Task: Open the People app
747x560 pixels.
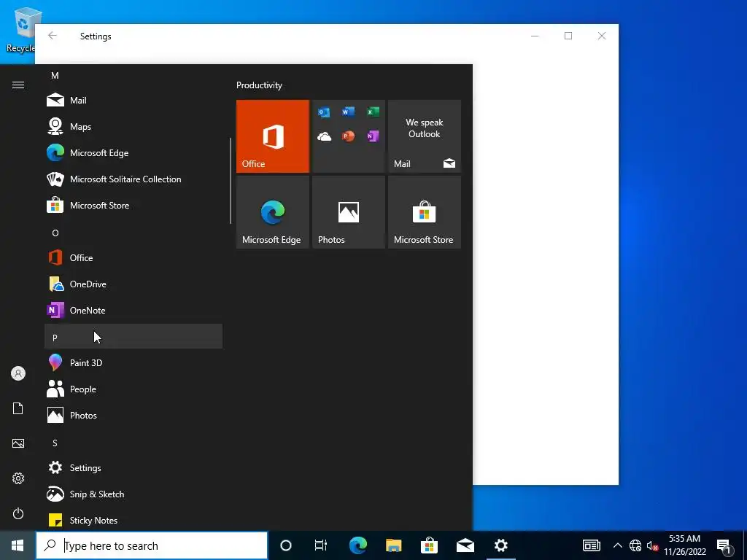Action: pos(133,389)
